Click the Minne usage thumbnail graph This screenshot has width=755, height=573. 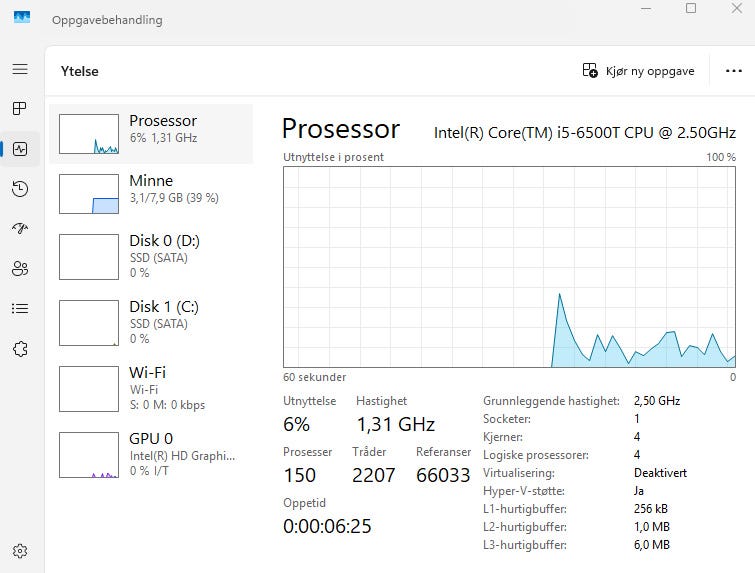[89, 194]
